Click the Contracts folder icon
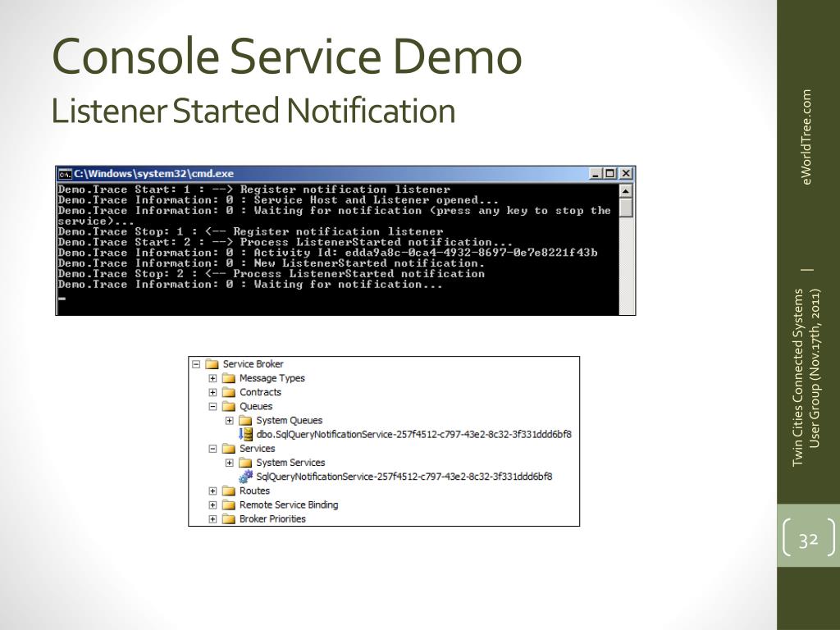Image resolution: width=840 pixels, height=630 pixels. (x=229, y=392)
